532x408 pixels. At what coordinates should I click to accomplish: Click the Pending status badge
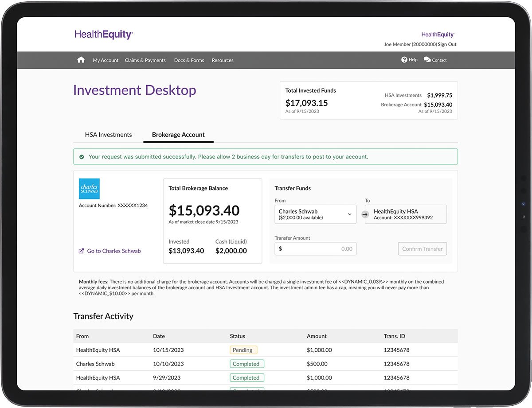(243, 350)
